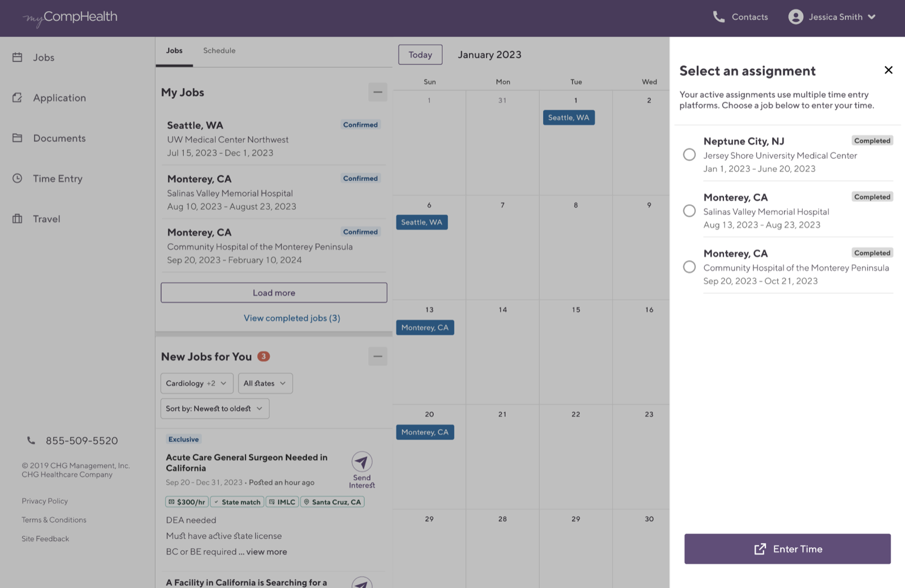Close the Select an assignment panel

pyautogui.click(x=888, y=70)
